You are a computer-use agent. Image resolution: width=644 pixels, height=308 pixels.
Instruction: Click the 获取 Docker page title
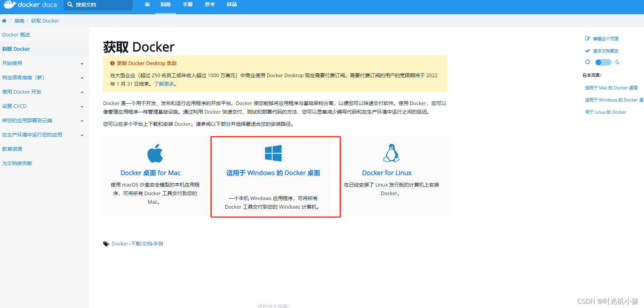pos(139,47)
